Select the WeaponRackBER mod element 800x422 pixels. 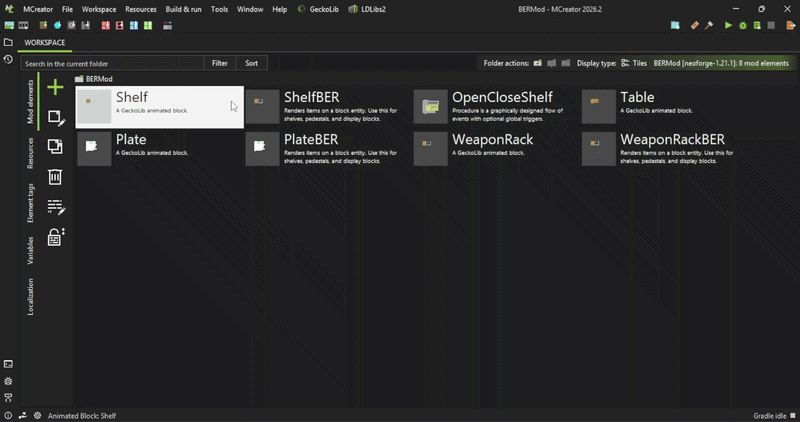(664, 148)
